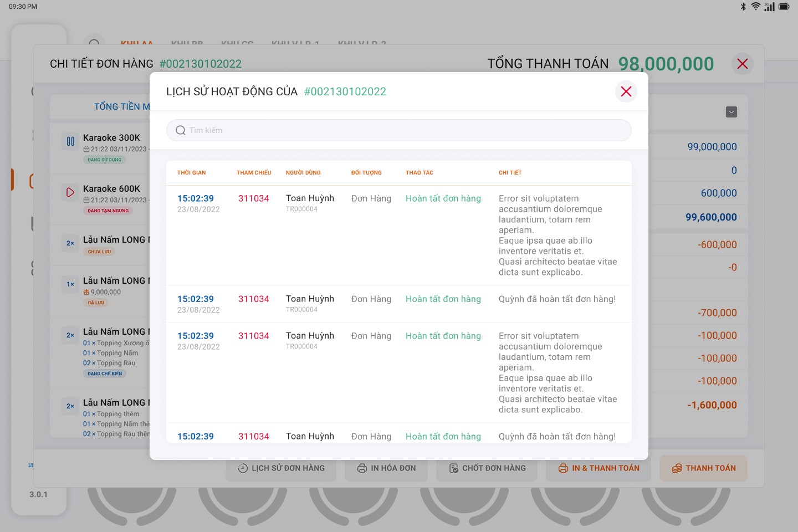798x532 pixels.
Task: Click document icon on Chốt đơn hàng
Action: (x=454, y=468)
